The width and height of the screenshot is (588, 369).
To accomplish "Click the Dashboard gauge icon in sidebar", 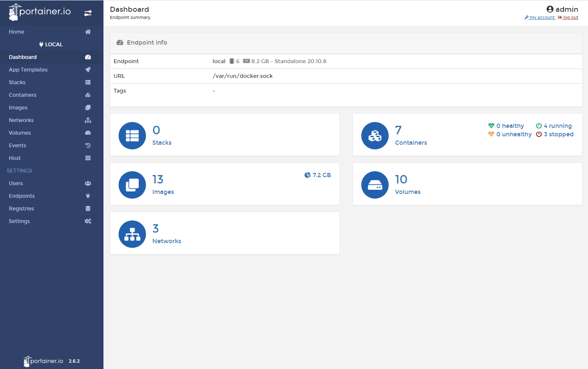I will click(x=88, y=57).
